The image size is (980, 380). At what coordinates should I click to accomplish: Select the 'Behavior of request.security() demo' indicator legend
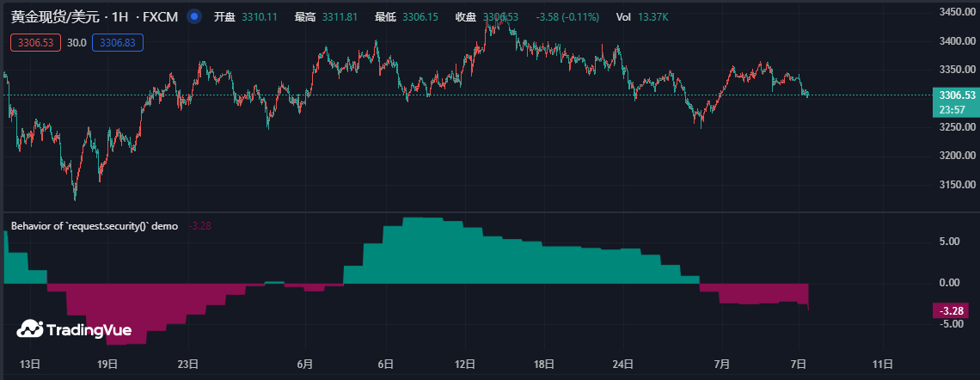click(x=95, y=226)
